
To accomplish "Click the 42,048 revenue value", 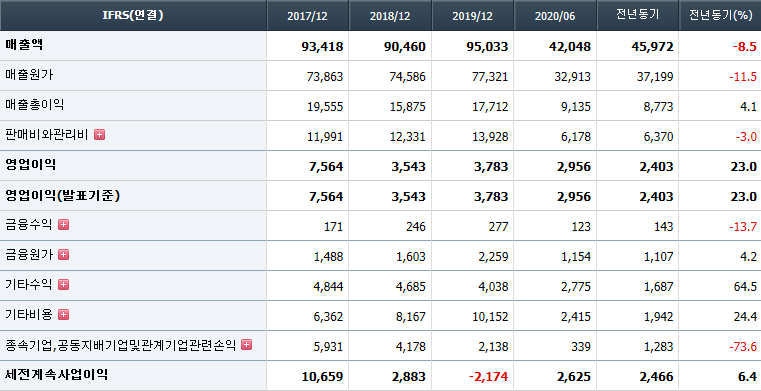I will tap(569, 47).
